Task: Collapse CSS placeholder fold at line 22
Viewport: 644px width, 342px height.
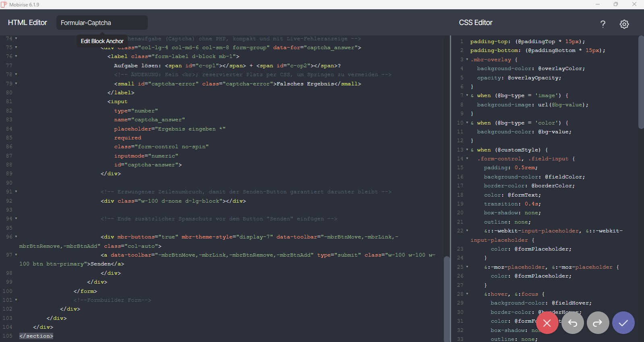Action: pos(467,230)
